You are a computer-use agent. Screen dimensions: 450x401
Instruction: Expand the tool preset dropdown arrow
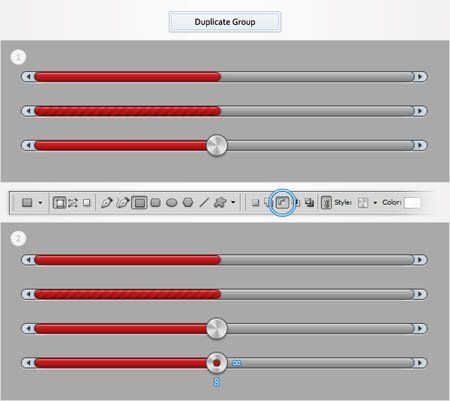tap(40, 202)
